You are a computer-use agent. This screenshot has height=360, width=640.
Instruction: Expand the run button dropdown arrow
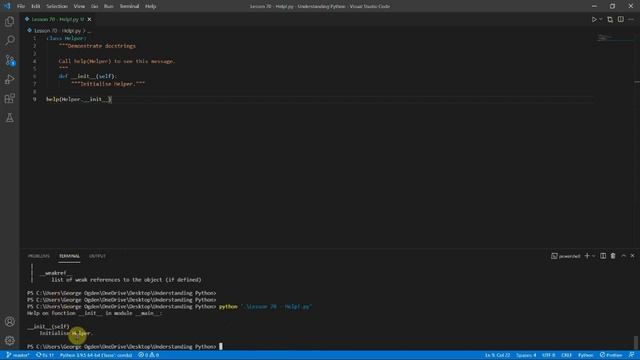(601, 19)
